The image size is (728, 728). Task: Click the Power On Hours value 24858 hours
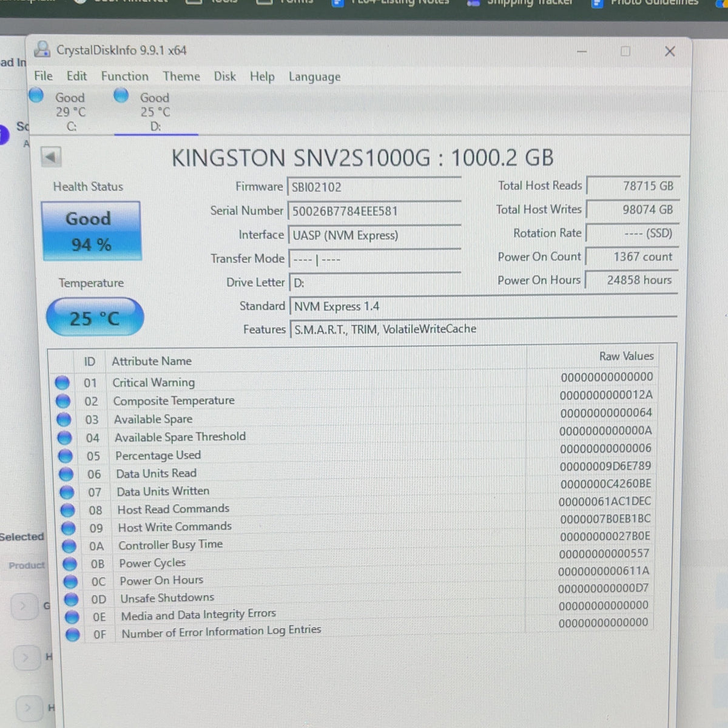tap(631, 280)
